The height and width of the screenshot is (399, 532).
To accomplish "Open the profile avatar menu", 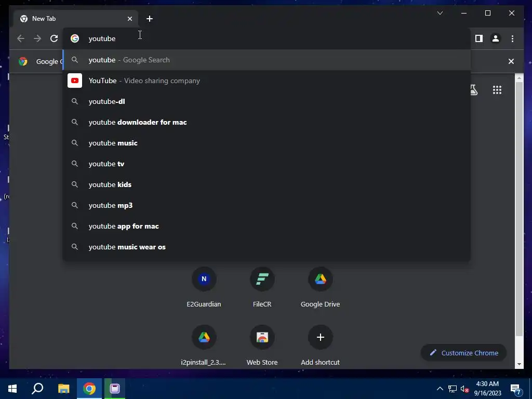I will click(x=495, y=38).
